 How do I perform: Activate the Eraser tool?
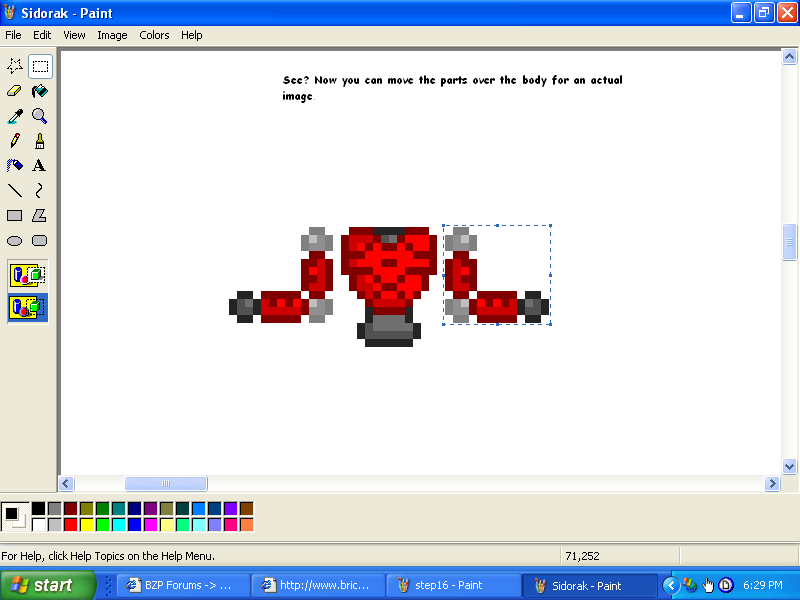click(x=14, y=90)
